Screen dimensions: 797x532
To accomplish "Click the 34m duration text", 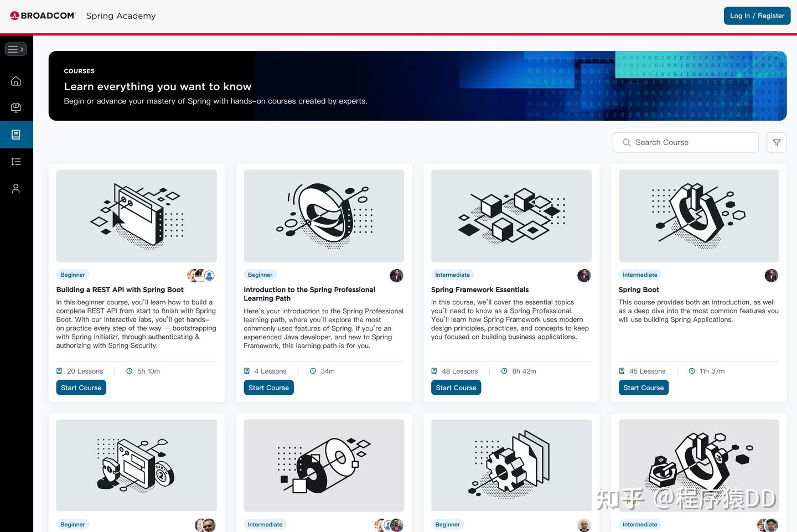I will pyautogui.click(x=328, y=371).
